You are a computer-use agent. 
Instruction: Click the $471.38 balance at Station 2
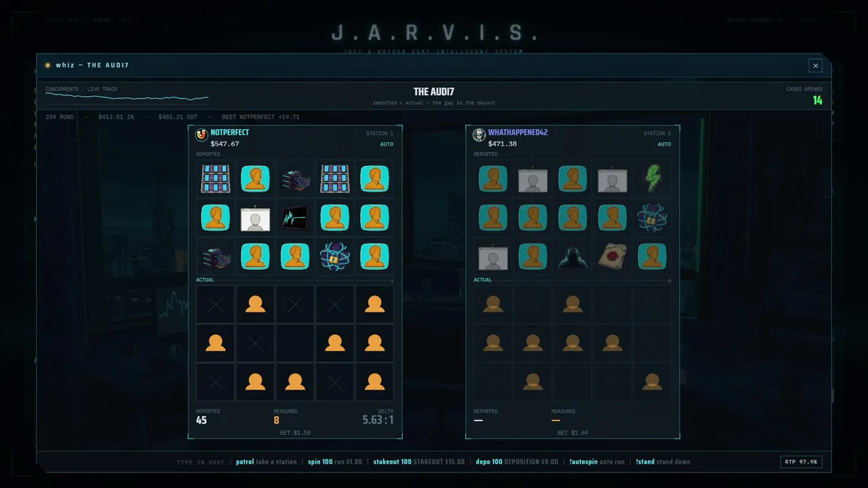tap(502, 144)
